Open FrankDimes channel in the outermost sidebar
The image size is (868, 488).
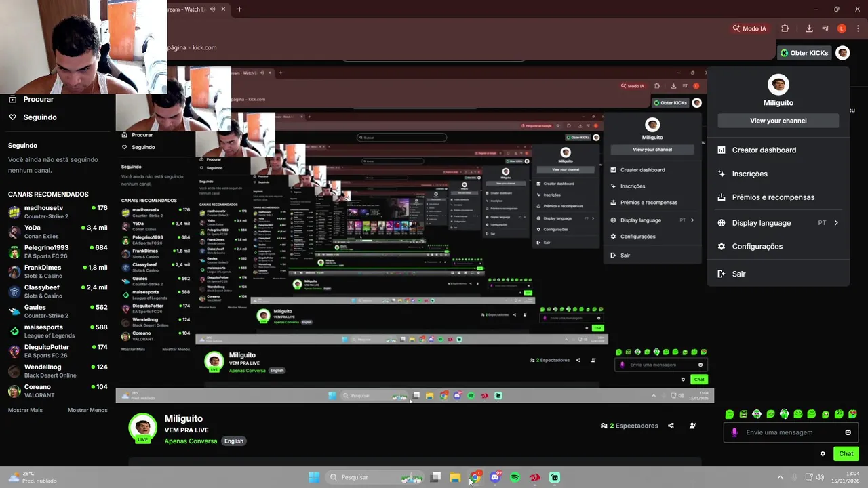click(x=58, y=271)
